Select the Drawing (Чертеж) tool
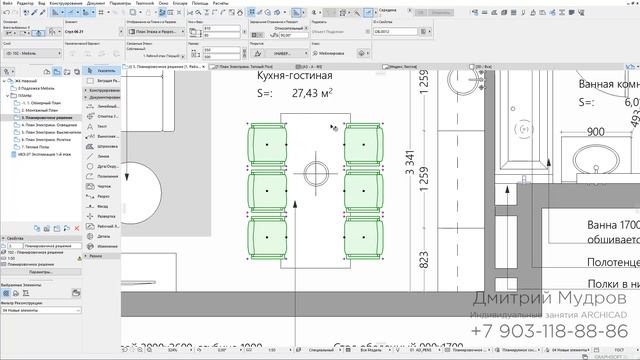This screenshot has height=360, width=640. point(102,186)
